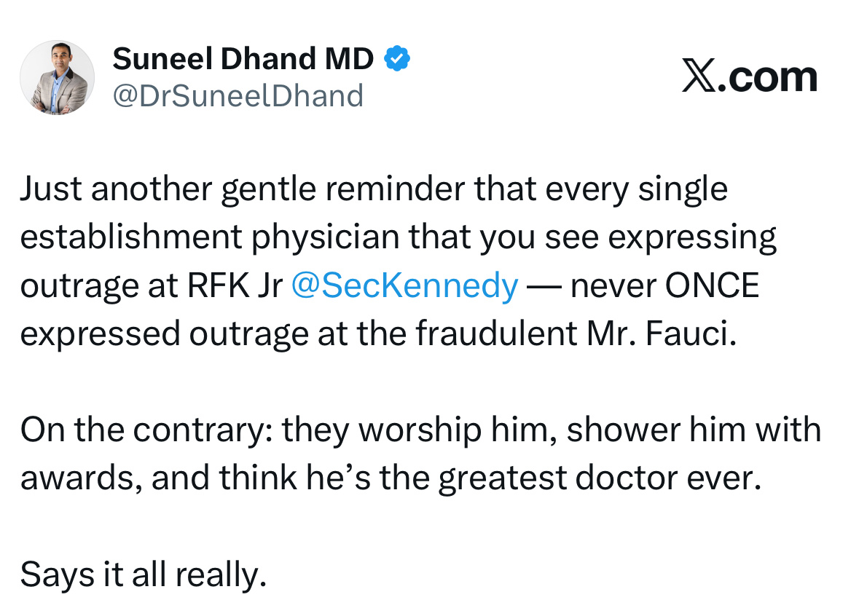Image resolution: width=859 pixels, height=616 pixels.
Task: Click the blue verified checkmark badge
Action: click(397, 58)
